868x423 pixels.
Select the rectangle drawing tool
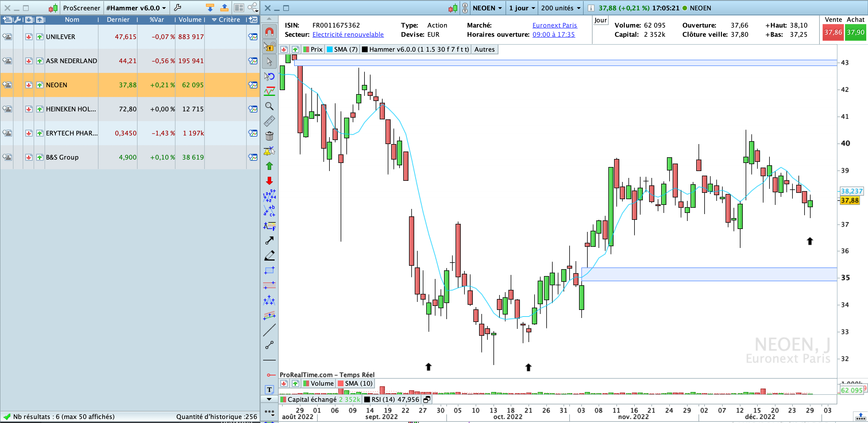pos(269,270)
